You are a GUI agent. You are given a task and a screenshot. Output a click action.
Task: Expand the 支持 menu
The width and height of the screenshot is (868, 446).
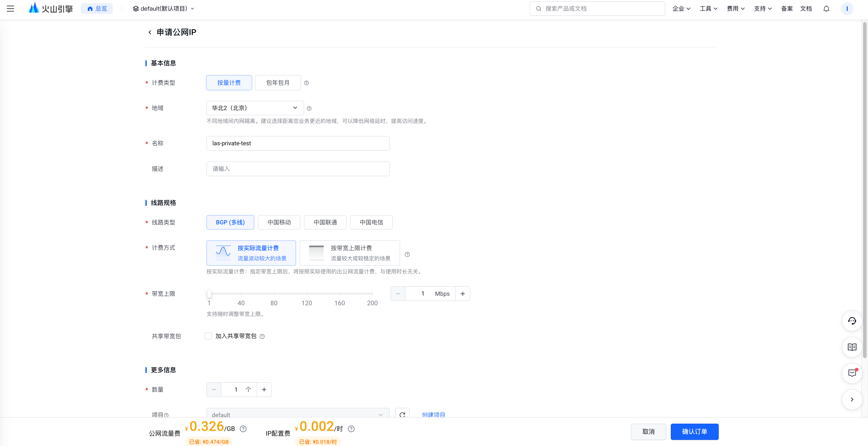(763, 9)
